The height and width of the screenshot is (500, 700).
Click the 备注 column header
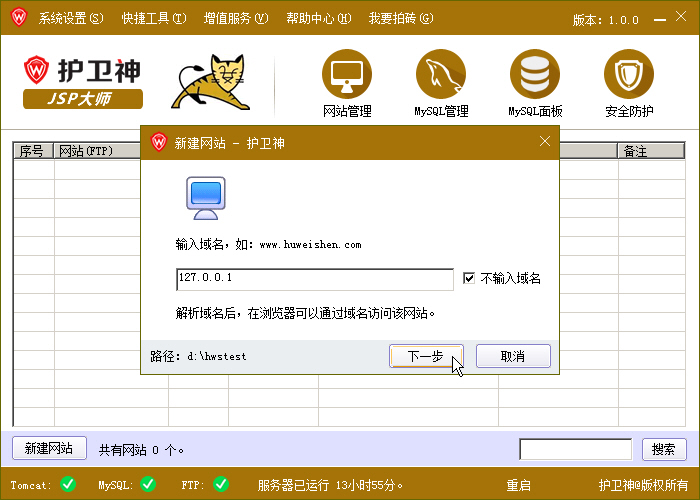coord(650,151)
